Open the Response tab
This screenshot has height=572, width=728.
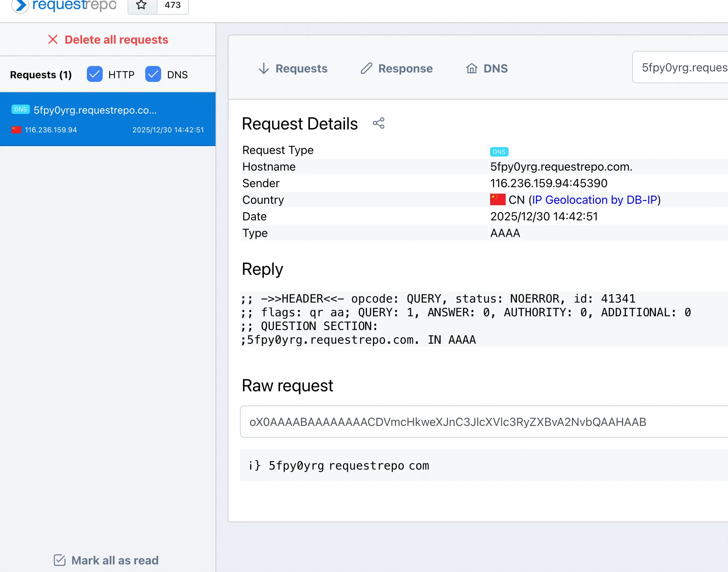point(405,69)
